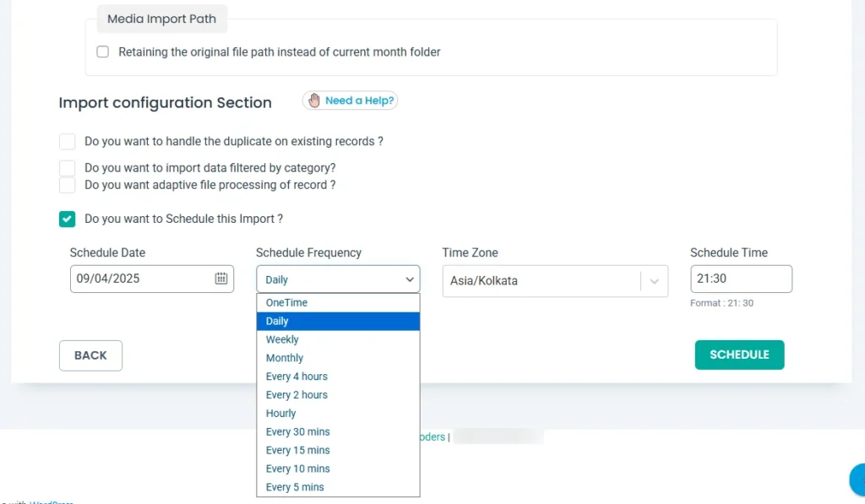The width and height of the screenshot is (865, 504).
Task: Open the Asia/Kolkata time zone selector
Action: tap(541, 281)
